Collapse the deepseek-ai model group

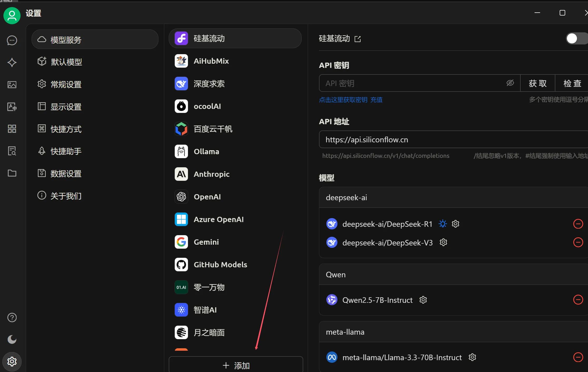pyautogui.click(x=453, y=198)
